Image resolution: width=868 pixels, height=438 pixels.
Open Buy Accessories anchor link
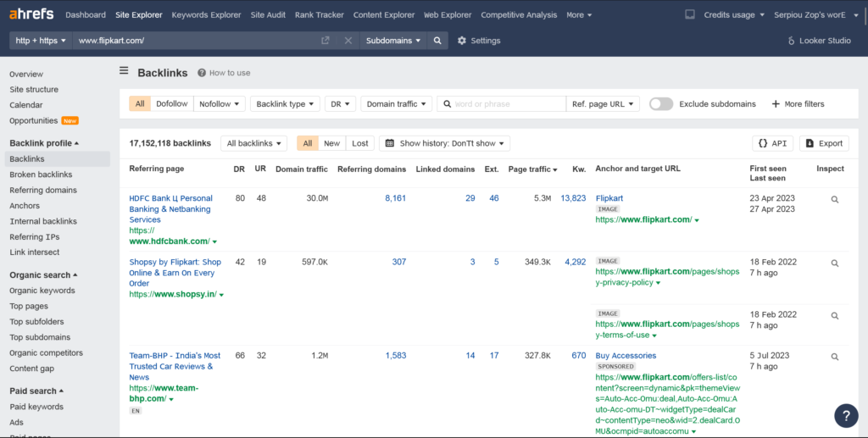point(626,356)
